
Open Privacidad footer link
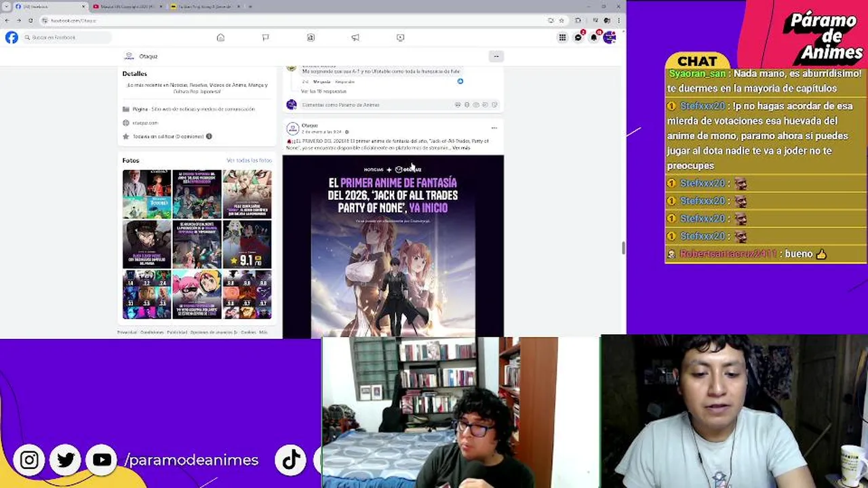pyautogui.click(x=127, y=332)
